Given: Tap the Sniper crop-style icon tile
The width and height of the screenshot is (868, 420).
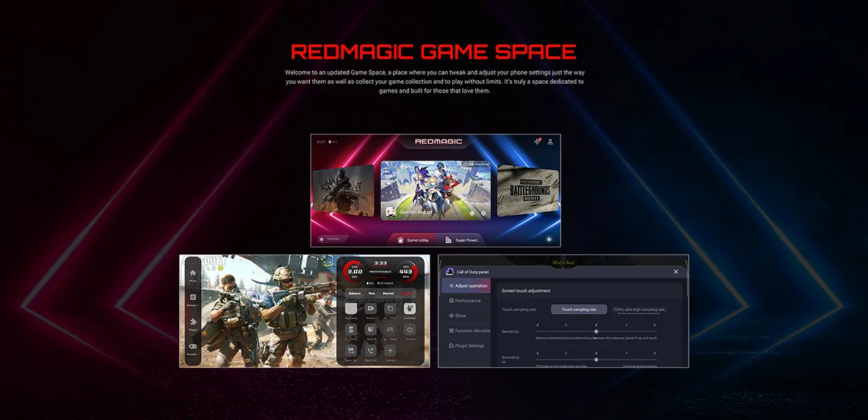Looking at the screenshot, I should pyautogui.click(x=351, y=351).
